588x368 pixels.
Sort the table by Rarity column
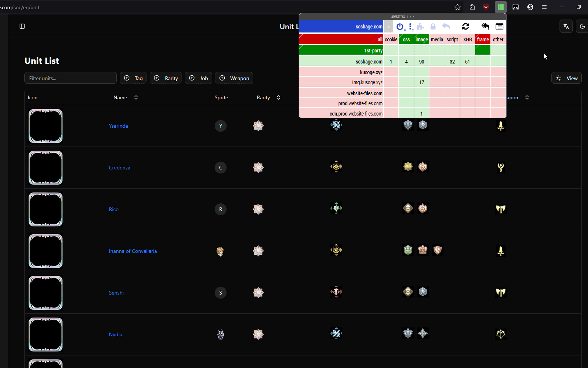[x=269, y=97]
